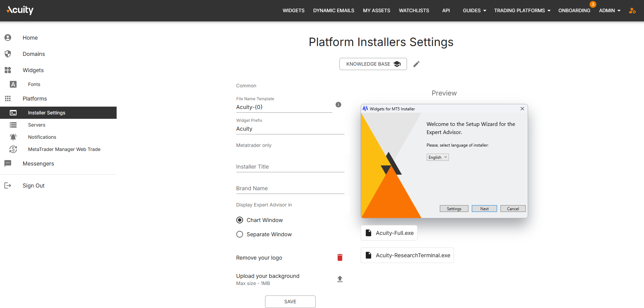Click the Installer Title input field
The image size is (644, 308).
tap(290, 167)
